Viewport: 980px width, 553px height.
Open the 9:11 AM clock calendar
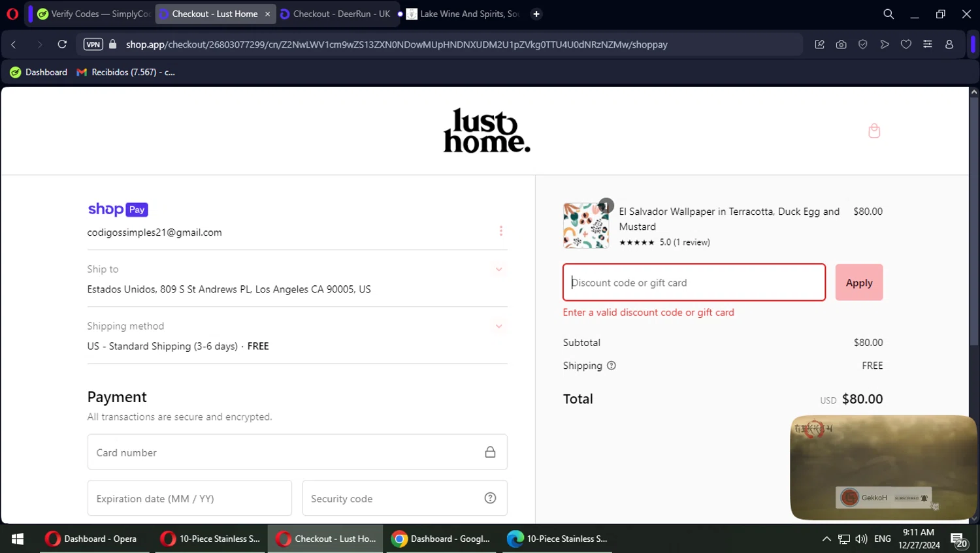coord(919,539)
